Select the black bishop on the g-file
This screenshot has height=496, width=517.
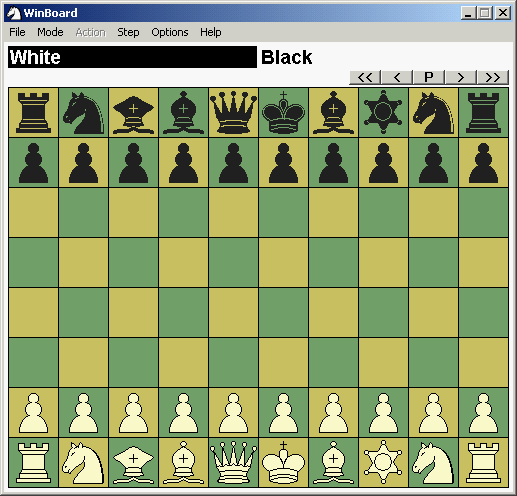point(333,113)
